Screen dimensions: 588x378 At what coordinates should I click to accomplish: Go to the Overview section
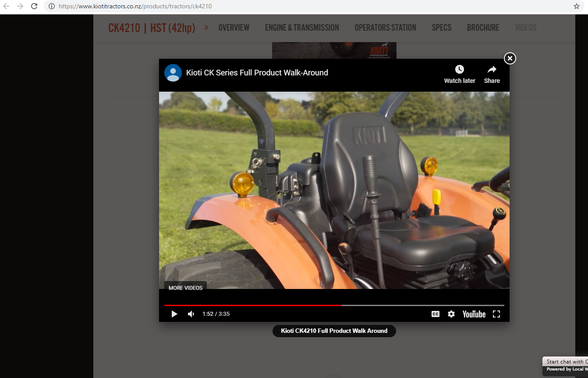click(234, 28)
